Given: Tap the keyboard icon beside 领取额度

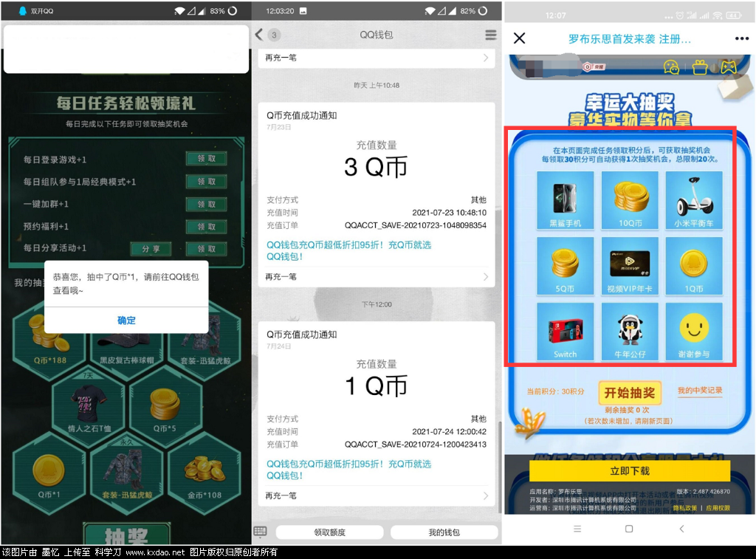Looking at the screenshot, I should (x=260, y=532).
